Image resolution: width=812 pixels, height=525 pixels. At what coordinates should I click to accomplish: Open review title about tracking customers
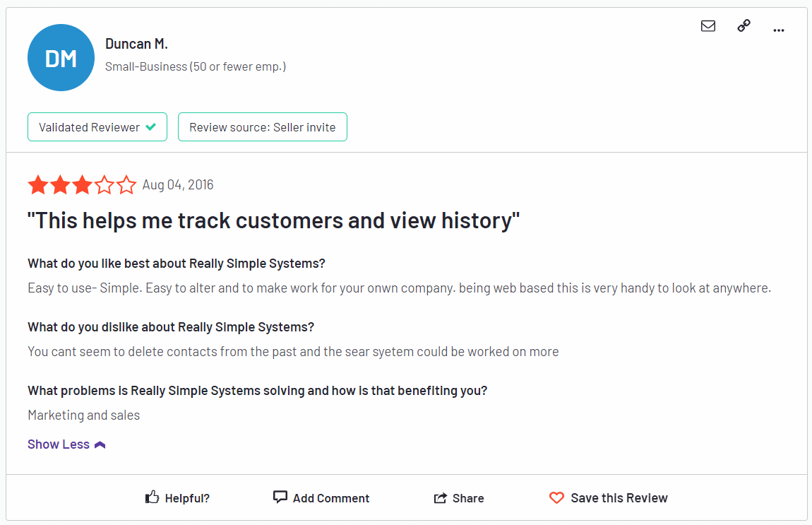tap(273, 220)
